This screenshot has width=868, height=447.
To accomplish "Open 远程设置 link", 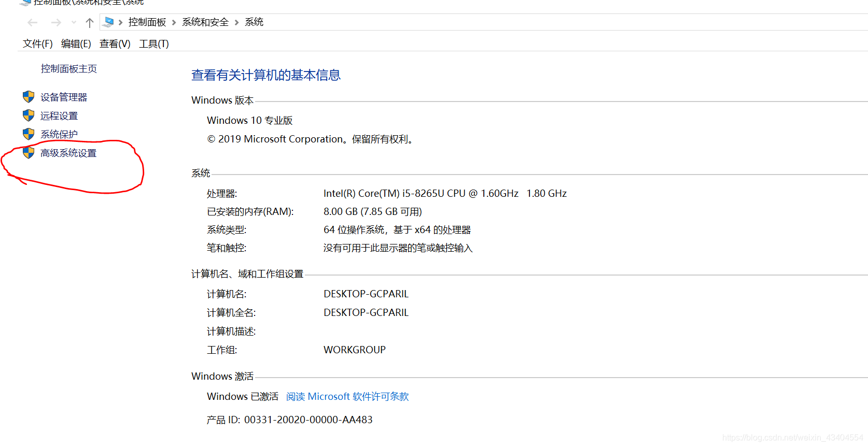I will (x=59, y=116).
